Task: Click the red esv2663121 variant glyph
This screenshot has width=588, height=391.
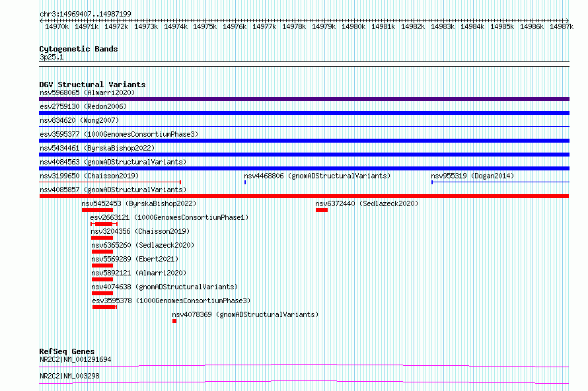Action: click(104, 224)
